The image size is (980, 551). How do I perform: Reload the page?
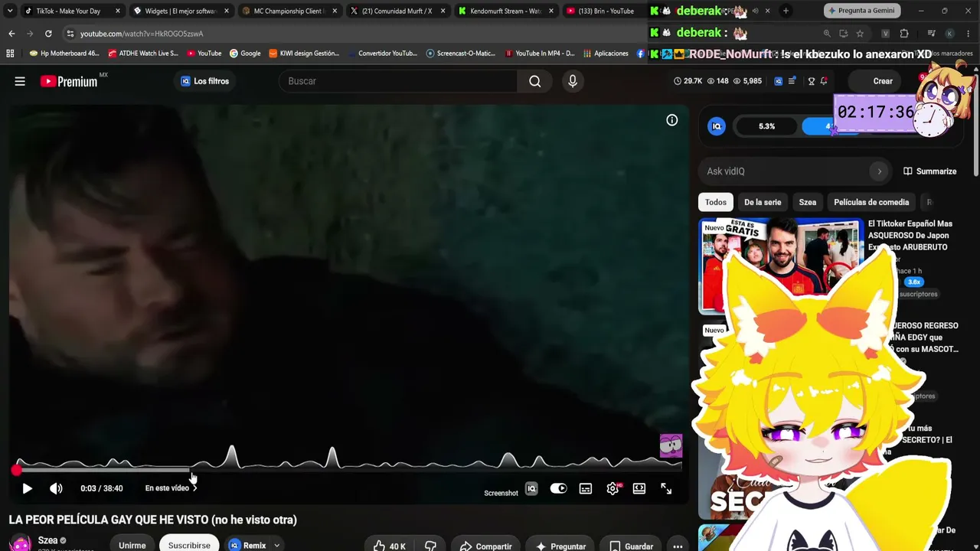(48, 34)
